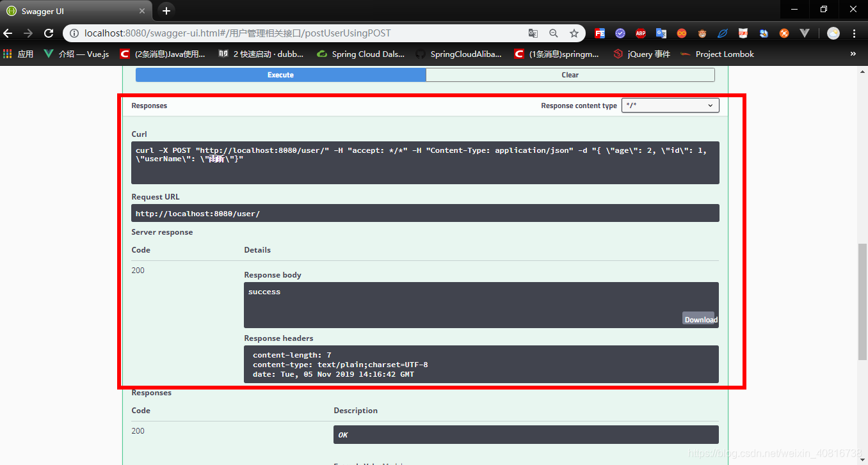This screenshot has width=868, height=465.
Task: Close the Swagger UI tab
Action: point(141,11)
